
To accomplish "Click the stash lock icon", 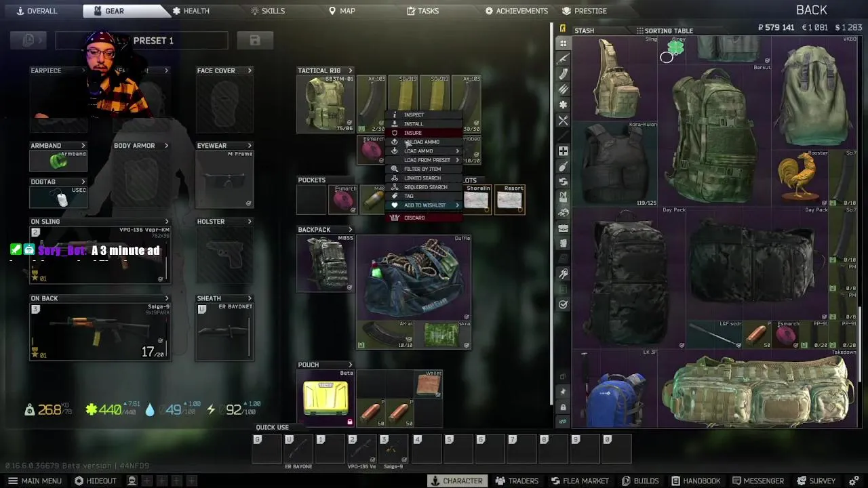I will point(563,407).
